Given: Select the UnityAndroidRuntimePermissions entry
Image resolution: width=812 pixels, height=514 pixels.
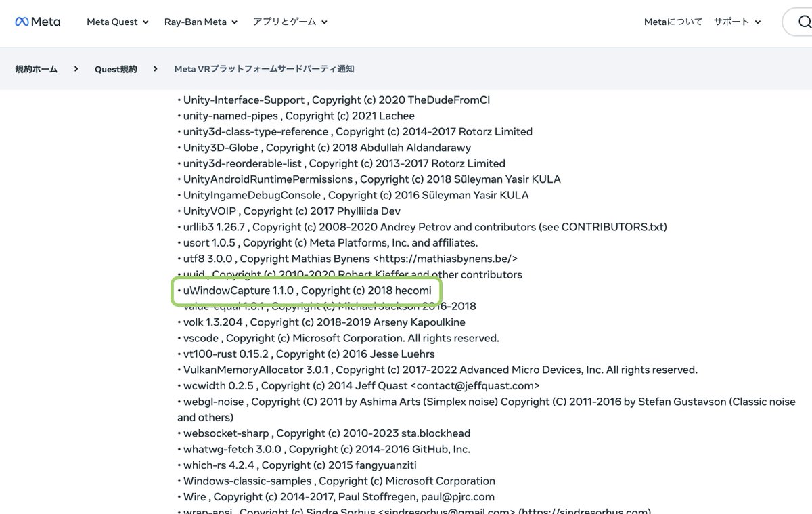Looking at the screenshot, I should click(369, 179).
